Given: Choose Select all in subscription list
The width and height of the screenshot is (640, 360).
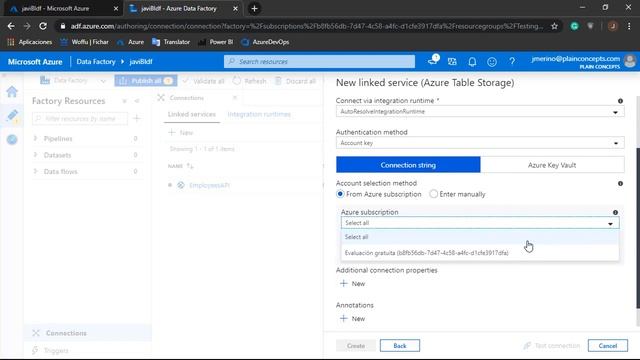Looking at the screenshot, I should 480,237.
